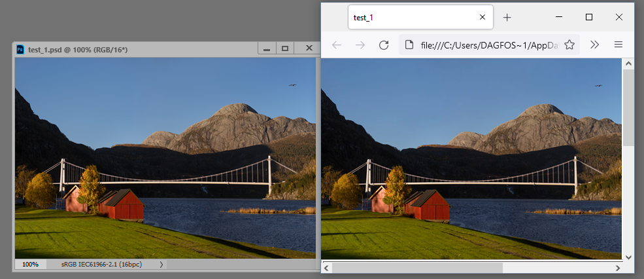Close the test_1 browser tab
Screen dimensions: 644x279
click(x=483, y=17)
